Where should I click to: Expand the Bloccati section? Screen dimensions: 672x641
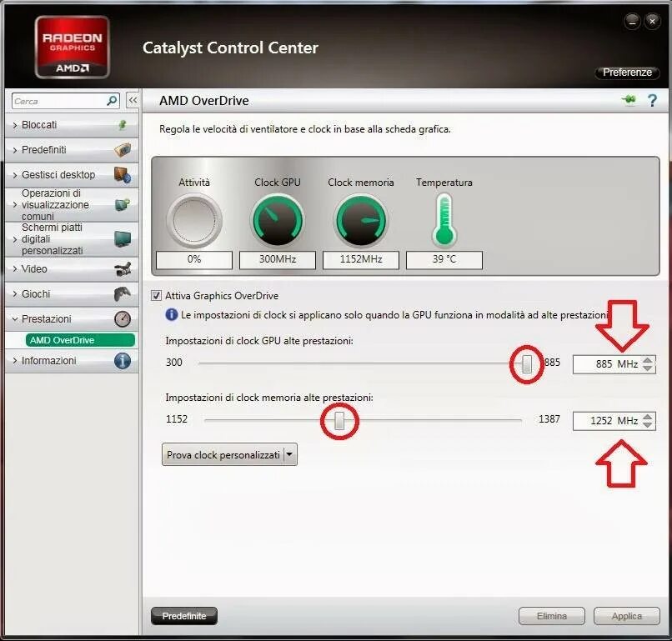point(15,125)
